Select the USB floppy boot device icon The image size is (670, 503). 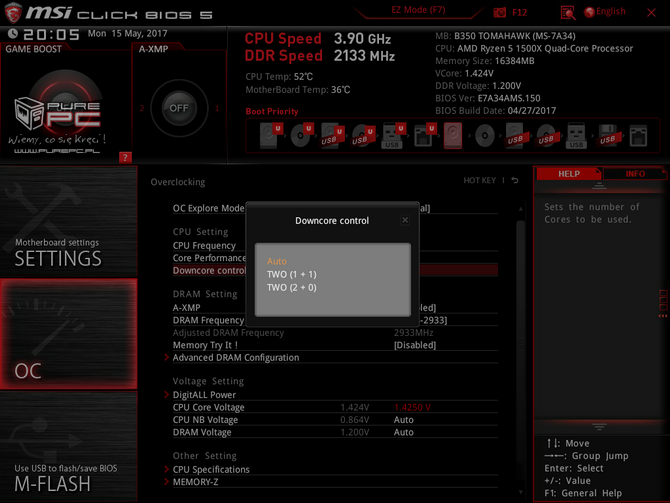point(608,135)
